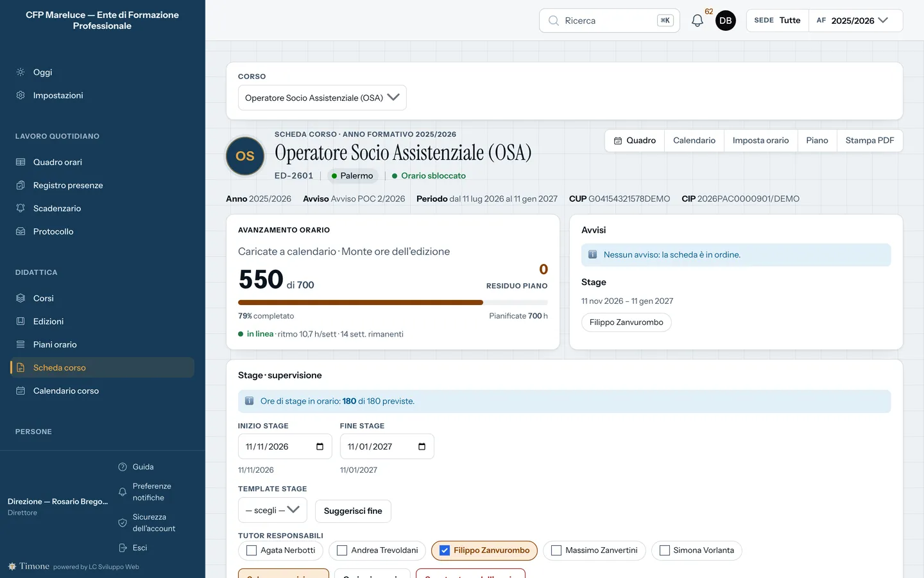Click the Guida help icon
Image resolution: width=924 pixels, height=578 pixels.
[x=123, y=467]
